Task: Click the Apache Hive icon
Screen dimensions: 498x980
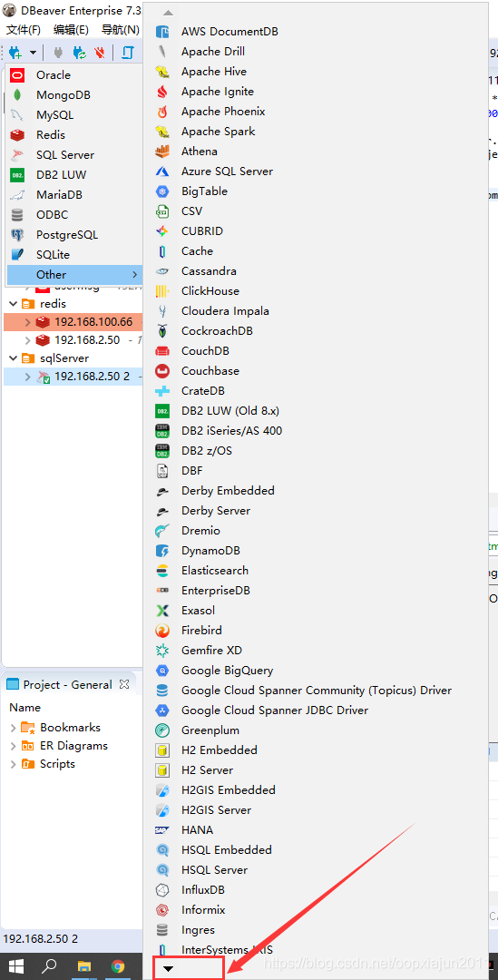Action: click(162, 72)
